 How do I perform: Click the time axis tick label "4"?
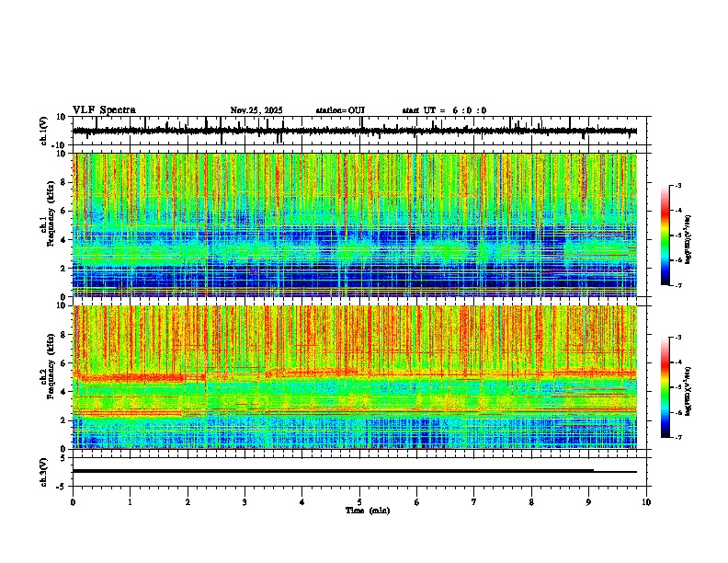pyautogui.click(x=302, y=502)
